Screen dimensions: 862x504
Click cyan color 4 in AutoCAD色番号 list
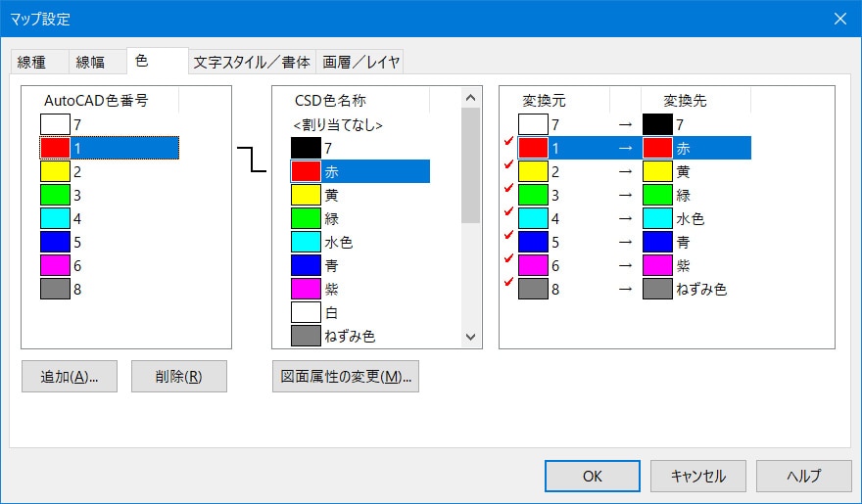tap(78, 218)
